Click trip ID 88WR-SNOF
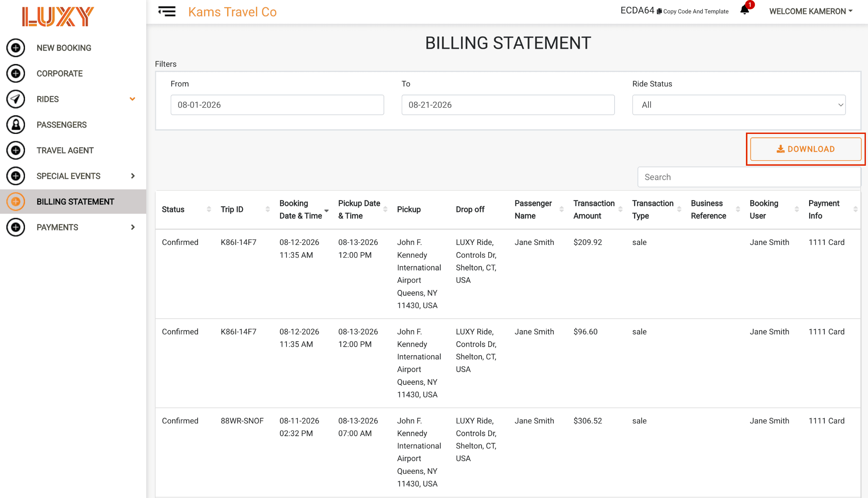The image size is (868, 498). click(x=242, y=421)
